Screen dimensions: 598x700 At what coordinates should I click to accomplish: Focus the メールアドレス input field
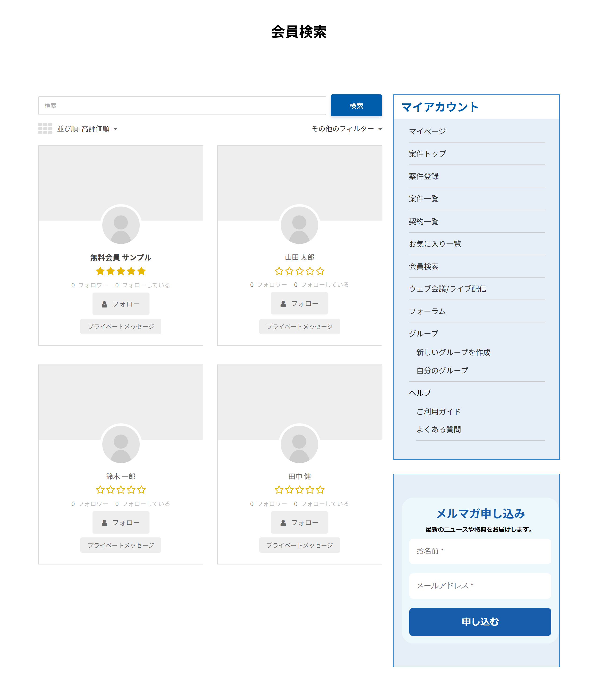tap(480, 586)
